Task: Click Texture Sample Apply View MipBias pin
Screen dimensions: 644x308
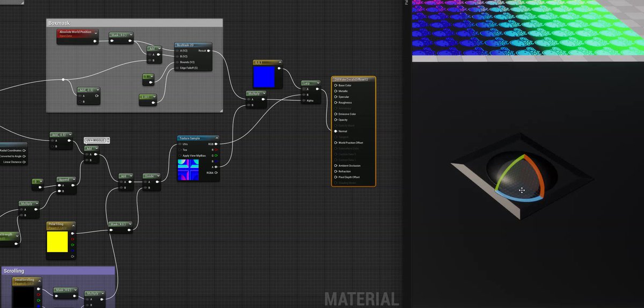Action: click(x=180, y=156)
